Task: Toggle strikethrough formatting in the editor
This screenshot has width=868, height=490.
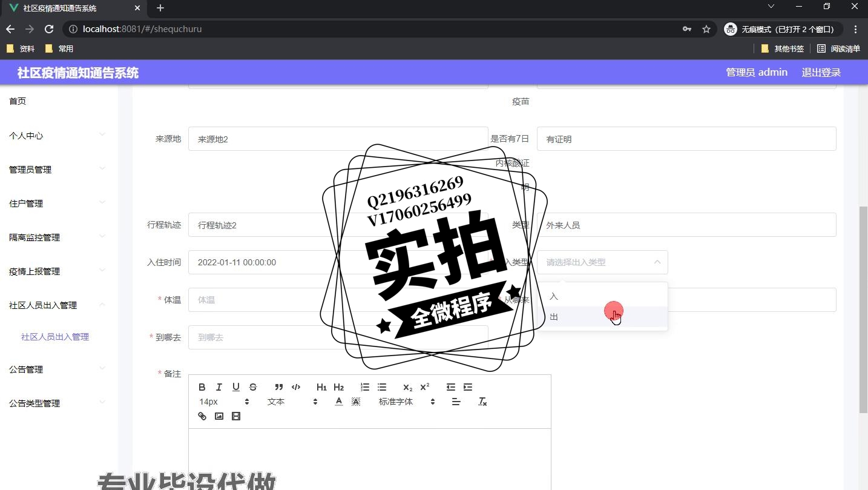Action: click(253, 387)
